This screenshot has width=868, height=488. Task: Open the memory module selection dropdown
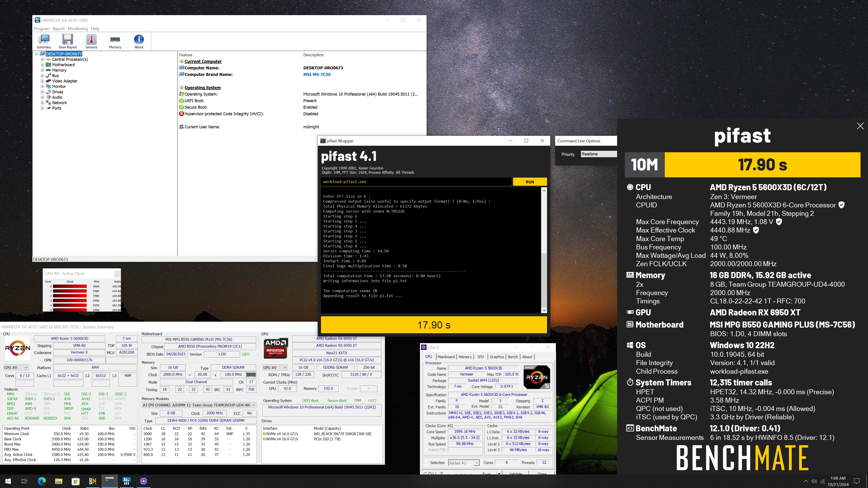pos(199,405)
